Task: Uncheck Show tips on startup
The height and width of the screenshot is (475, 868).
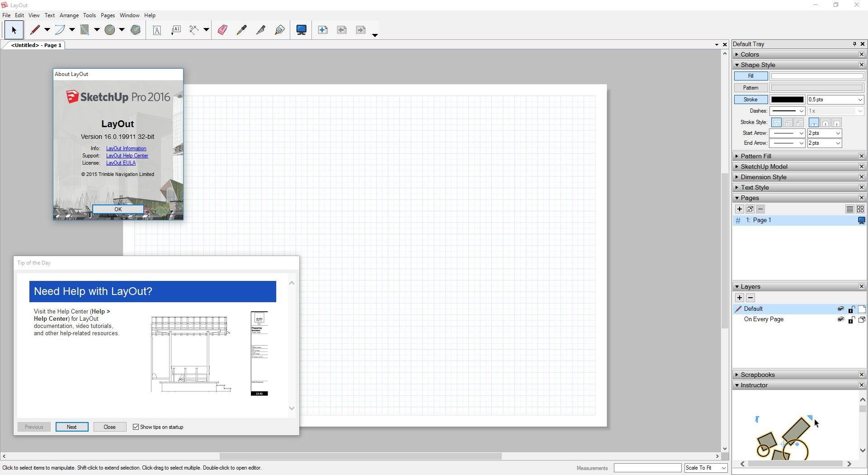Action: (x=136, y=427)
